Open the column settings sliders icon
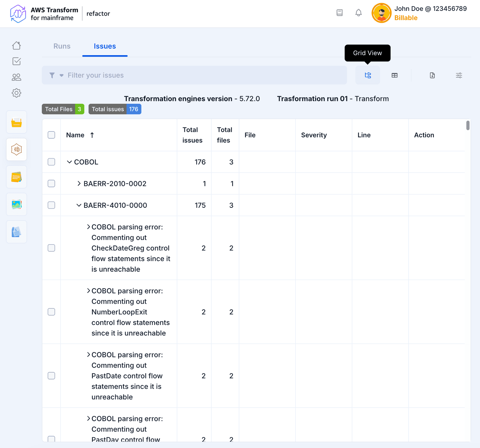Image resolution: width=480 pixels, height=448 pixels. pos(459,75)
